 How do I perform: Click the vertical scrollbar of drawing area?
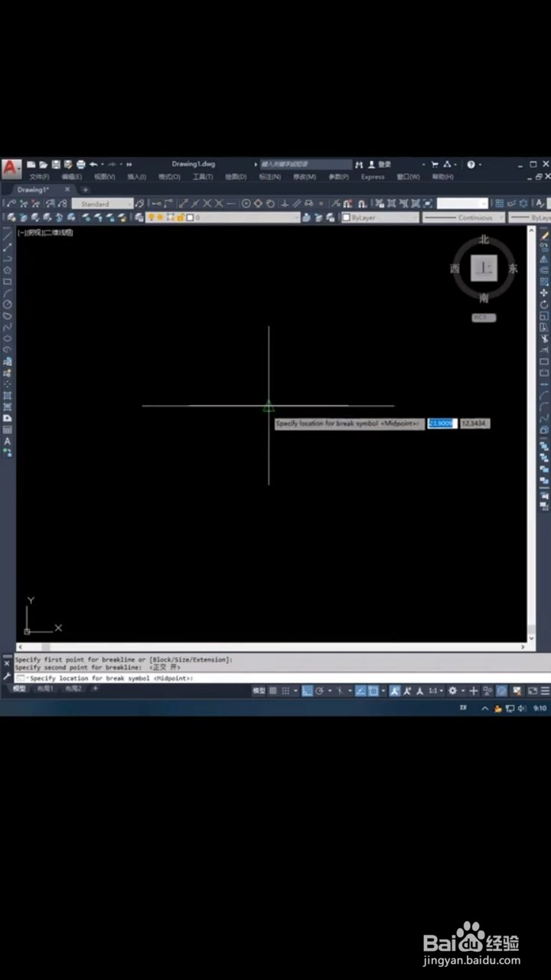(532, 433)
